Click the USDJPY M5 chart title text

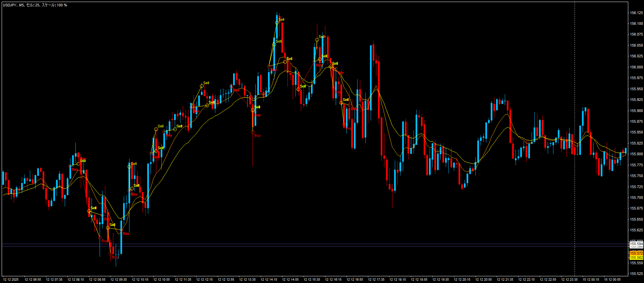(x=35, y=5)
